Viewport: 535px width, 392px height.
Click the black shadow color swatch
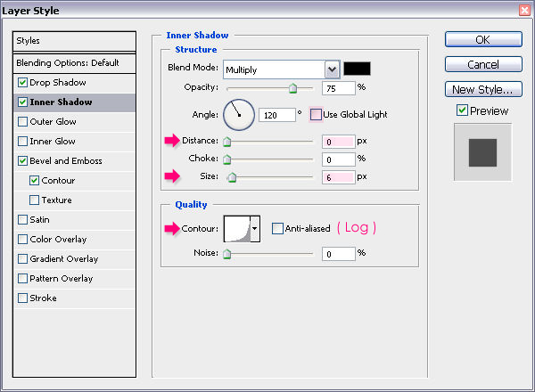pyautogui.click(x=358, y=69)
